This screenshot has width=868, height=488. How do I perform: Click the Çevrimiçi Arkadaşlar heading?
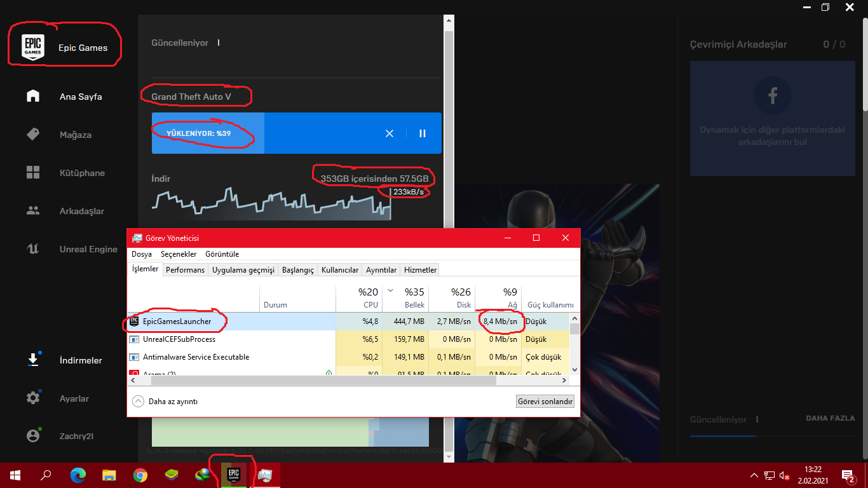pos(738,44)
